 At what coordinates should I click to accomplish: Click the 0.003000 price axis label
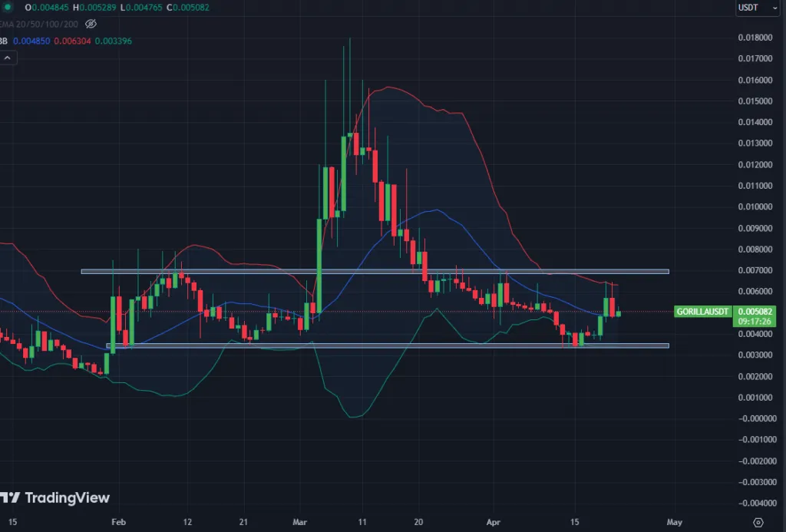click(755, 355)
